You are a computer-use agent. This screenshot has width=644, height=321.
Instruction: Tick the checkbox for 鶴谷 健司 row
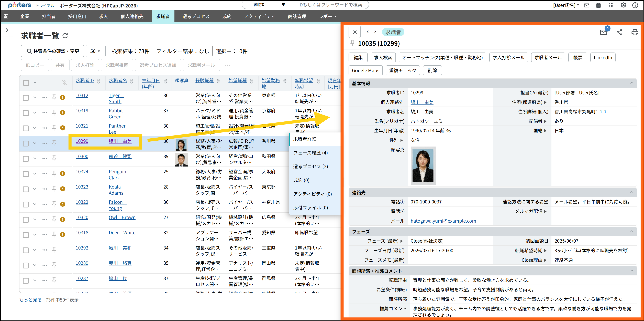26,159
